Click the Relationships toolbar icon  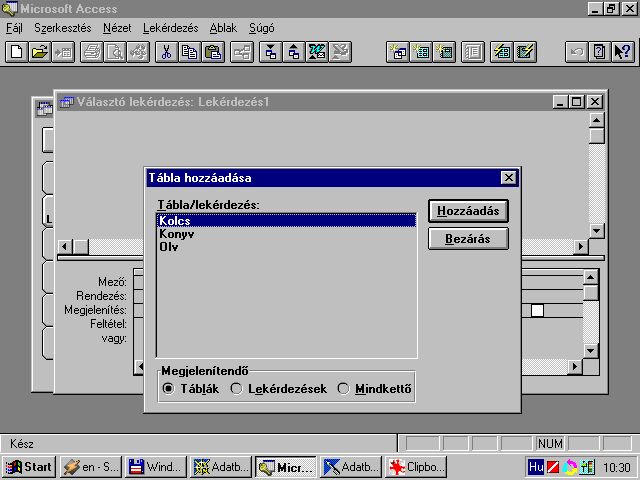click(242, 52)
